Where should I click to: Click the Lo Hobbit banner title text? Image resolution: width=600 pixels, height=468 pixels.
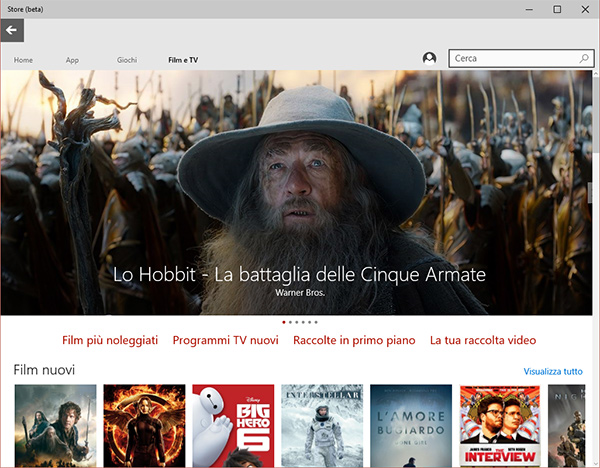click(x=299, y=274)
